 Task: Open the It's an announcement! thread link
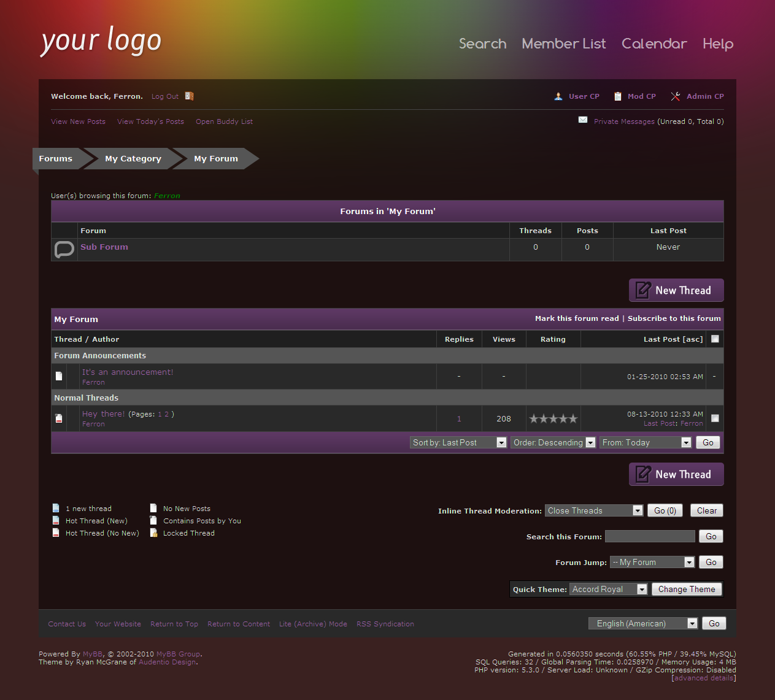128,372
